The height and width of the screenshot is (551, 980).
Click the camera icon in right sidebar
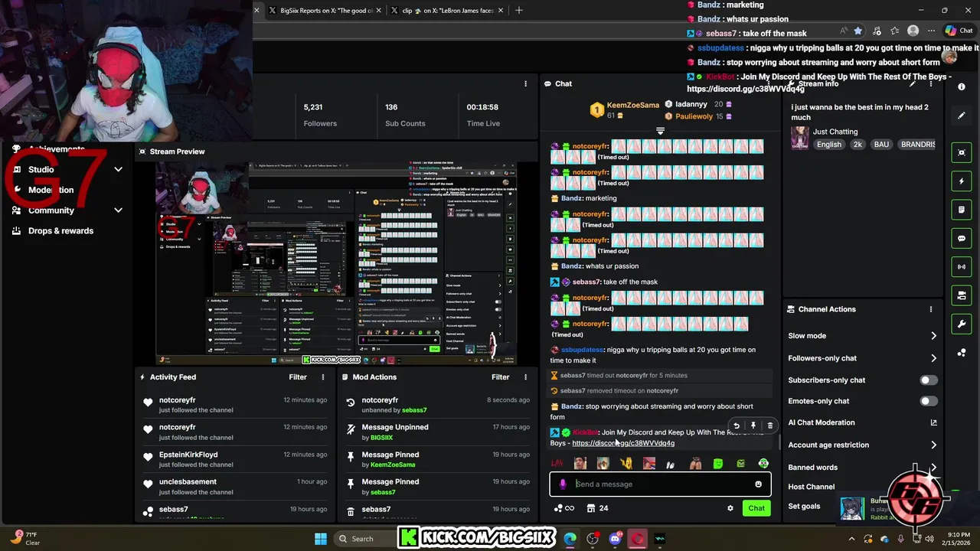pyautogui.click(x=962, y=295)
